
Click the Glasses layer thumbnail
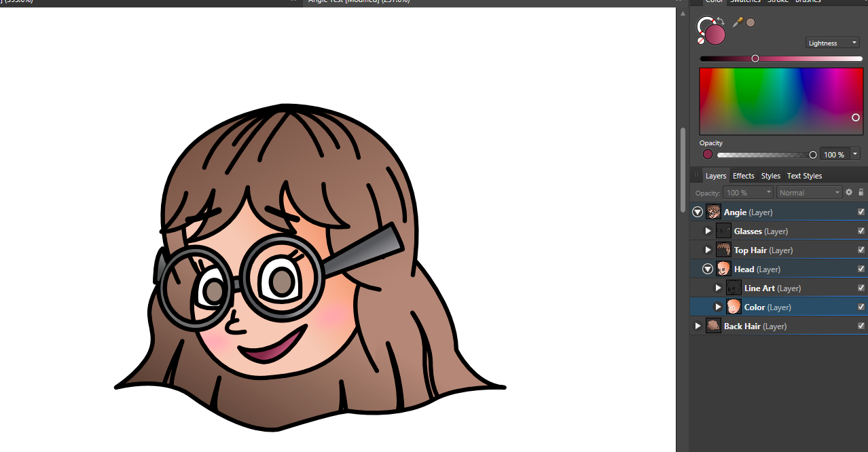click(723, 231)
